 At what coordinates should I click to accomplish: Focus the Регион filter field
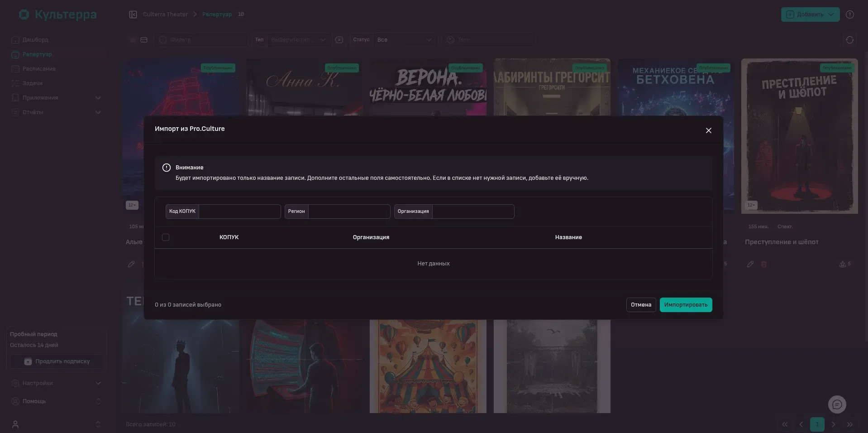(349, 212)
